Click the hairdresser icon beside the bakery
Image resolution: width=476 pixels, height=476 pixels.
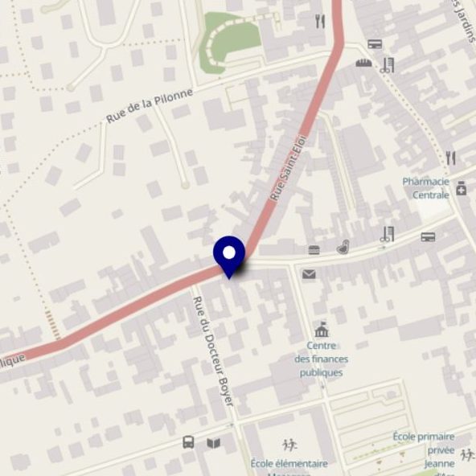coord(388,65)
